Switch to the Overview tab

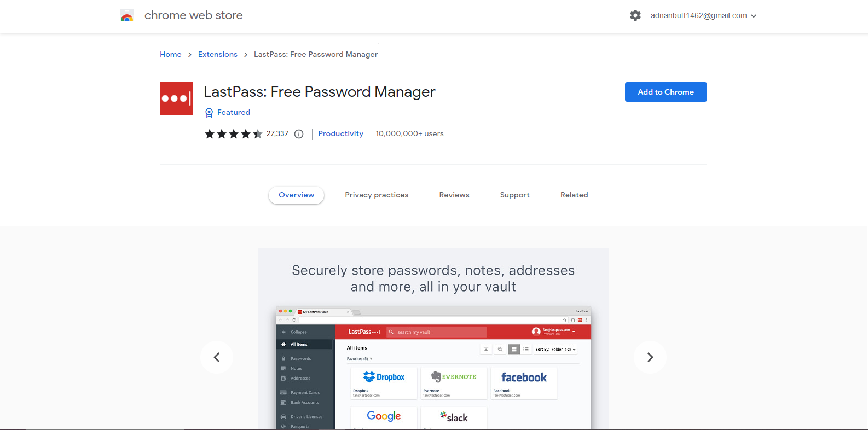[296, 195]
